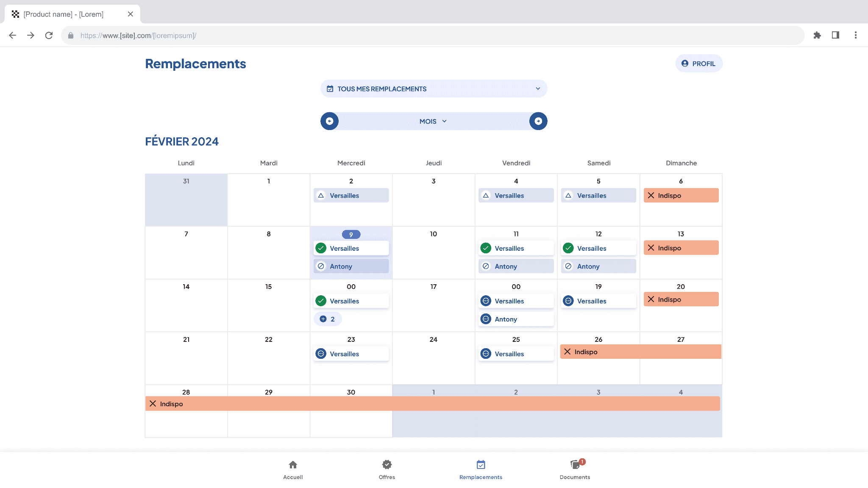Expand the Tous mes remplacements dropdown
This screenshot has height=488, width=868.
pyautogui.click(x=434, y=89)
